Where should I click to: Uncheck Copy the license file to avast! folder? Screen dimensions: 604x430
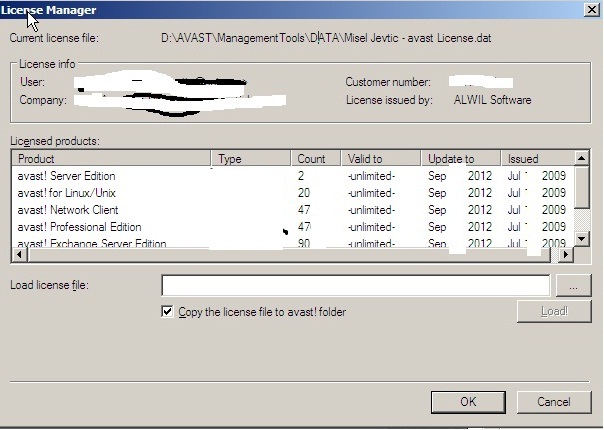[x=167, y=311]
